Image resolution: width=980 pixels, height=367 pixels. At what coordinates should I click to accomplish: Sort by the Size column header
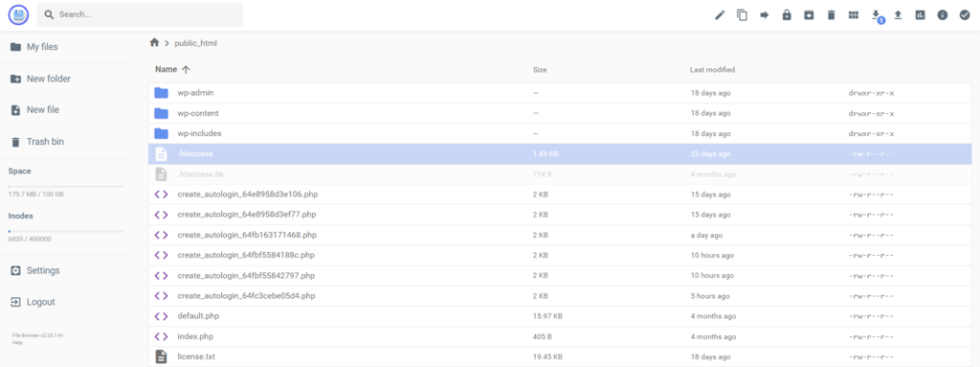(x=540, y=70)
